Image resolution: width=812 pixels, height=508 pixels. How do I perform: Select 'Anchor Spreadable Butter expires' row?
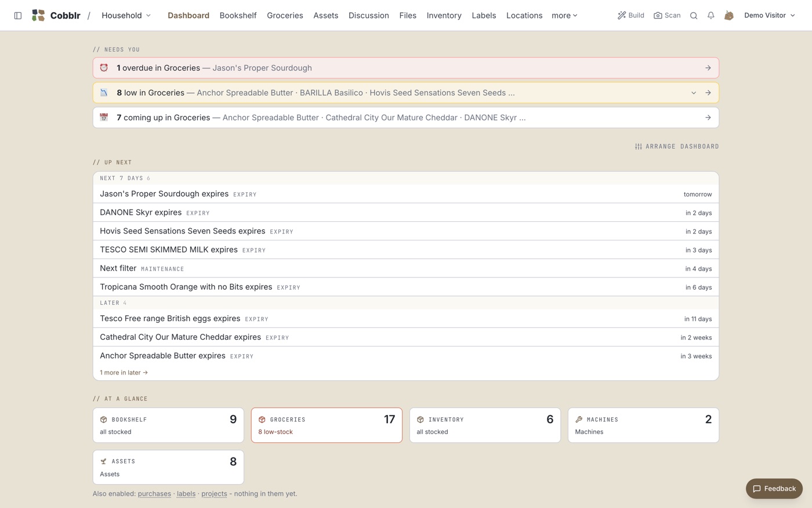click(x=406, y=356)
